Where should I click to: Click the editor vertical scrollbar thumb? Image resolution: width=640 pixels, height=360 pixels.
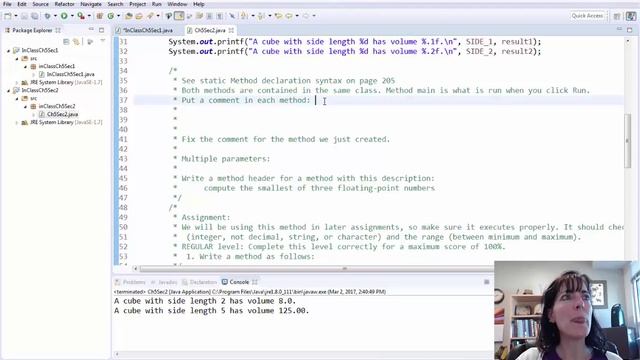[628, 141]
